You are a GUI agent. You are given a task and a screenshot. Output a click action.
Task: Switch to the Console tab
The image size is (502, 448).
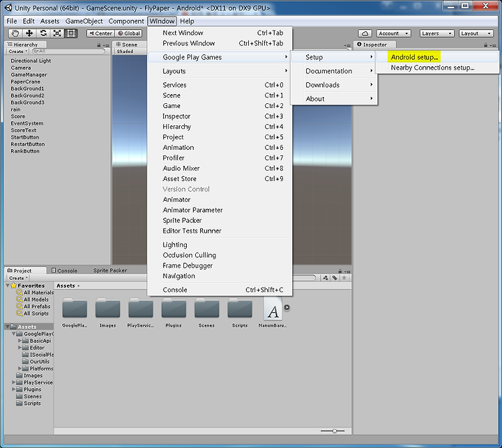[64, 270]
